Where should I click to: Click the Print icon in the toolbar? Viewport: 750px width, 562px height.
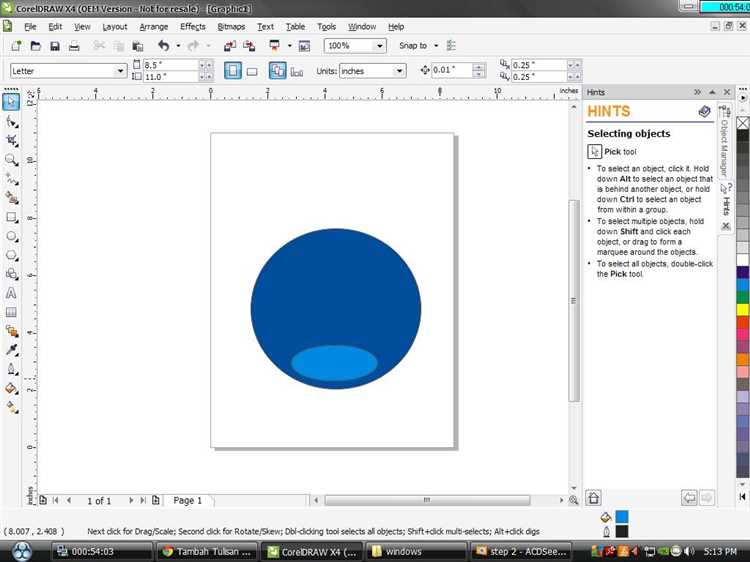pyautogui.click(x=76, y=46)
